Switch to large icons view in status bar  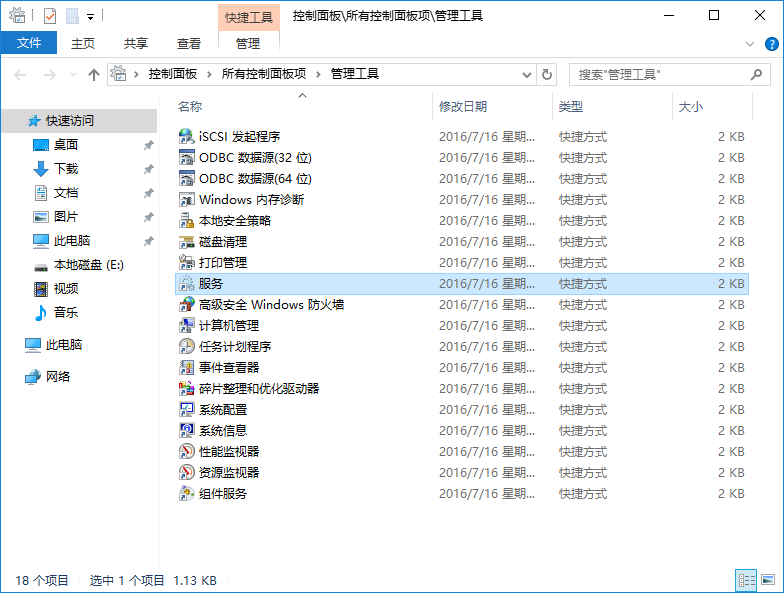point(769,580)
